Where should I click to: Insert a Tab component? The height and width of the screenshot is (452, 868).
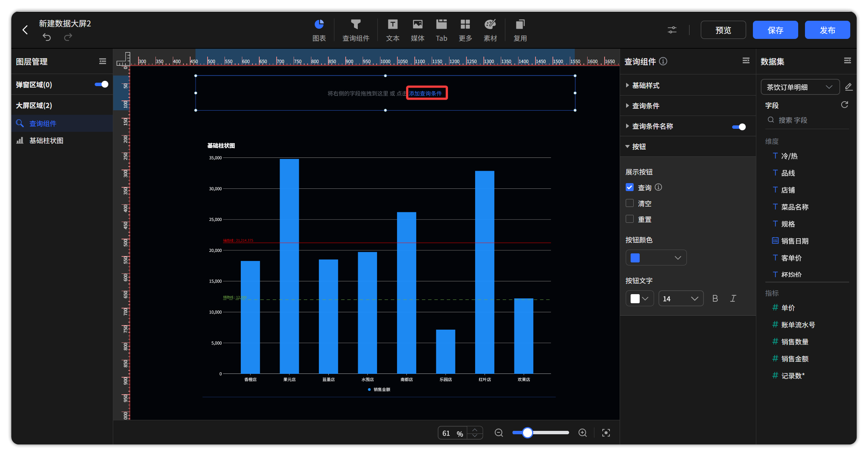click(442, 30)
